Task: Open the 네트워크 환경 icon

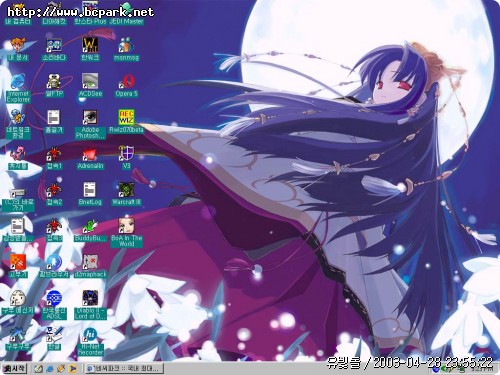Action: click(18, 124)
